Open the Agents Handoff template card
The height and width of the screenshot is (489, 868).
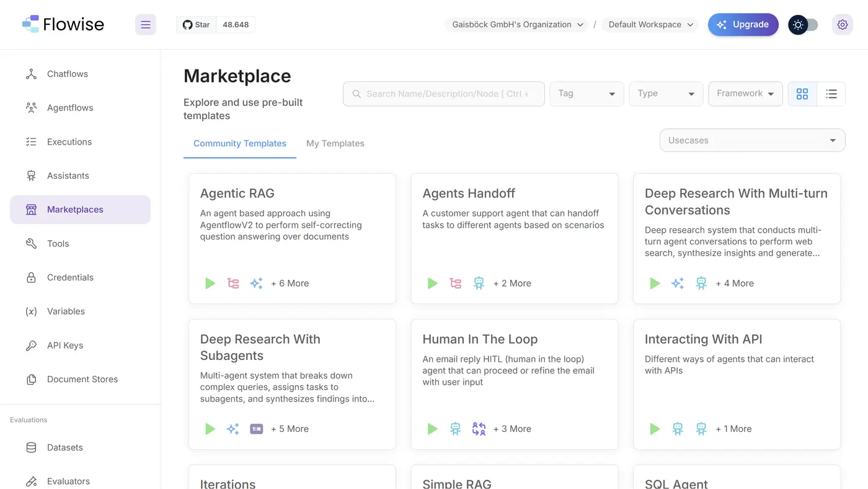514,238
